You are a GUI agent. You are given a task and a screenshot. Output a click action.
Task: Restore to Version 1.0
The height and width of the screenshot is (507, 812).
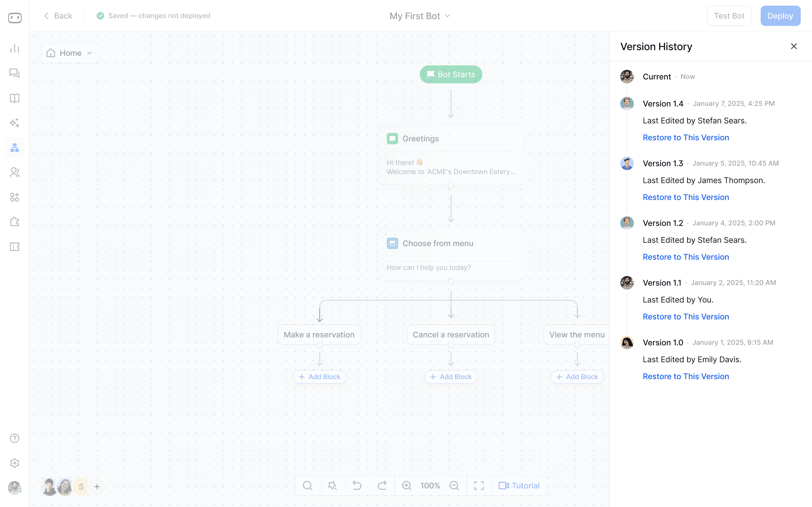pos(685,376)
